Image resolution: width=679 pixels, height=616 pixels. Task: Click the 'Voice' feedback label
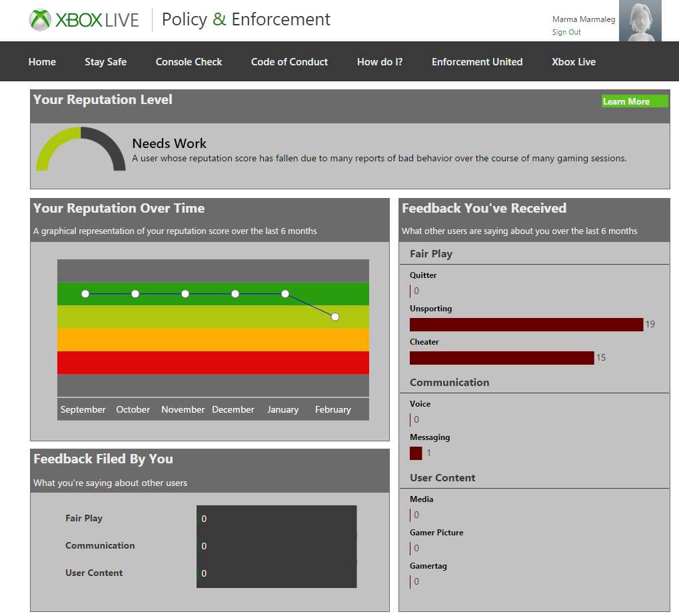[x=420, y=404]
